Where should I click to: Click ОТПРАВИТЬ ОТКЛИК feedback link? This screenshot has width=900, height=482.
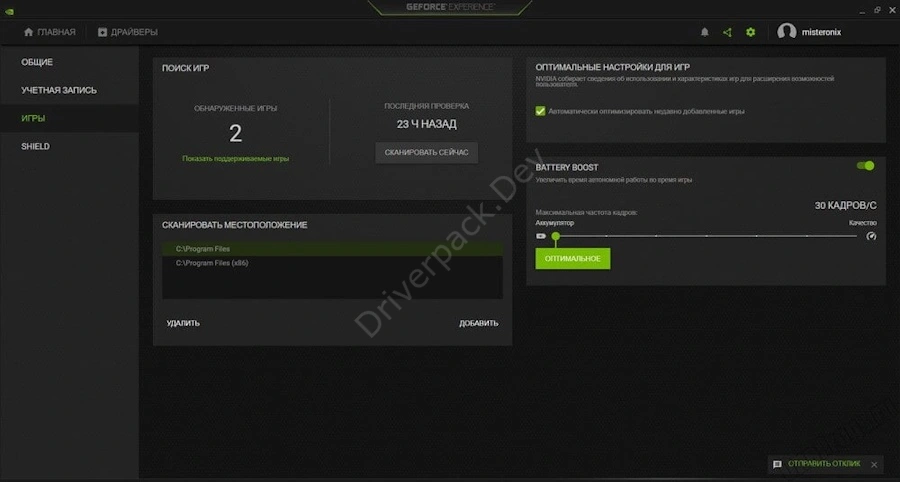(x=824, y=464)
